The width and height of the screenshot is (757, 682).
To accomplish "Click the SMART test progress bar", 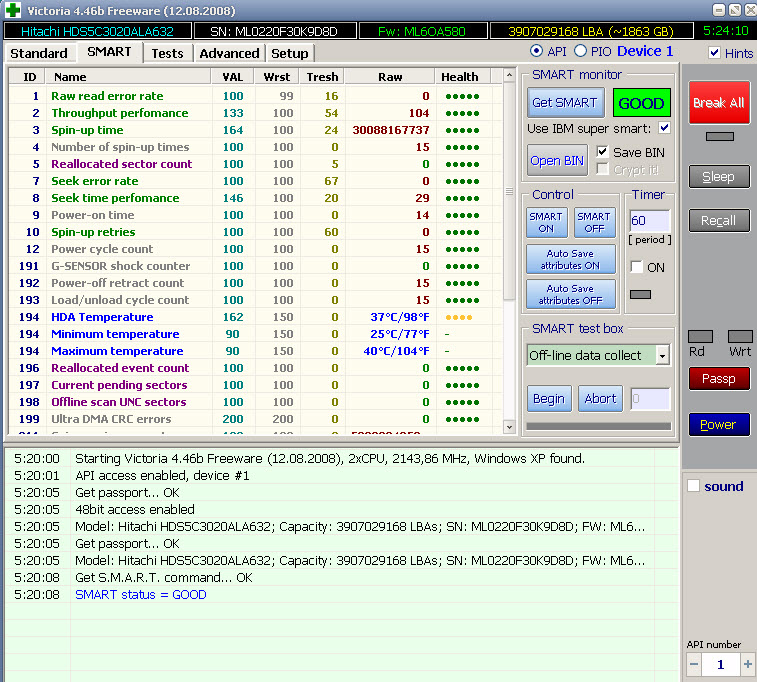I will click(x=599, y=426).
